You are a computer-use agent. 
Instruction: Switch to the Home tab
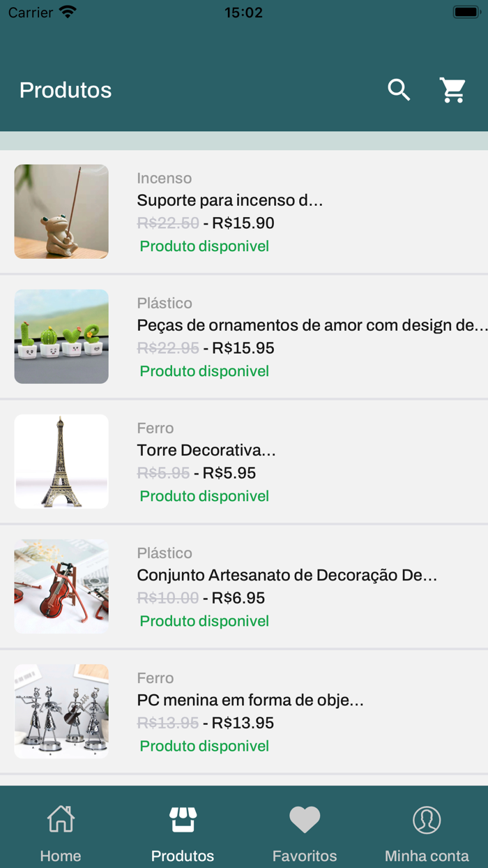61,830
